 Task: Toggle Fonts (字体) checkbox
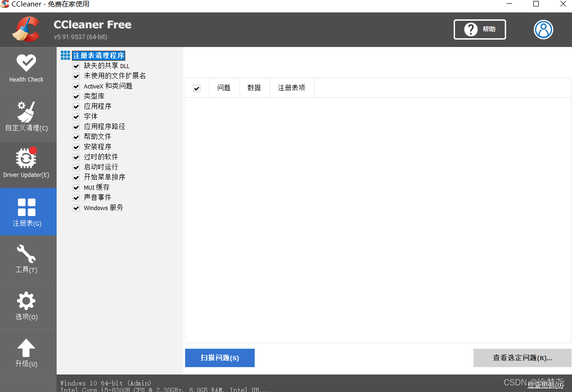76,117
